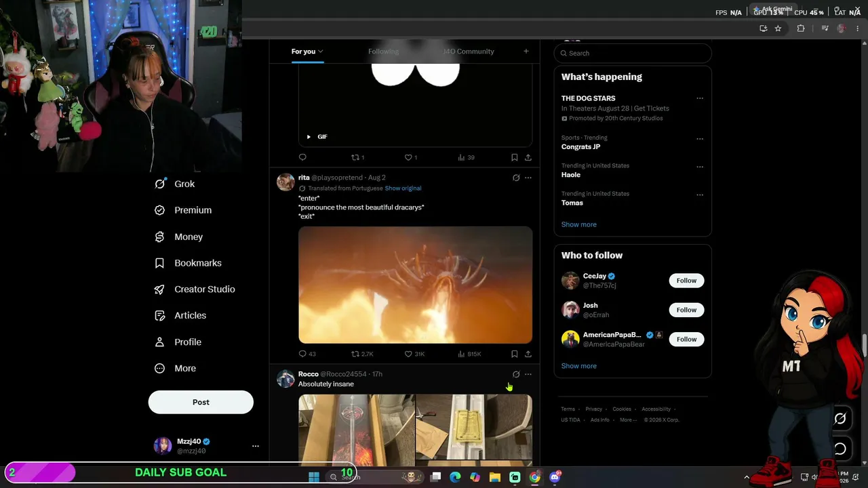The height and width of the screenshot is (488, 868).
Task: Show more accounts under Who to follow
Action: click(x=578, y=366)
